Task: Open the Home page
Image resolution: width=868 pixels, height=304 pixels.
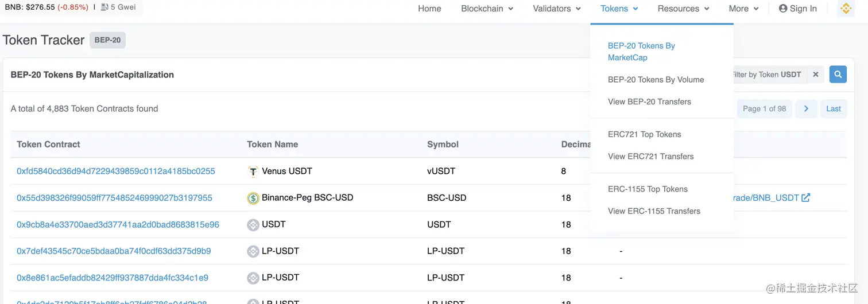Action: click(x=429, y=9)
